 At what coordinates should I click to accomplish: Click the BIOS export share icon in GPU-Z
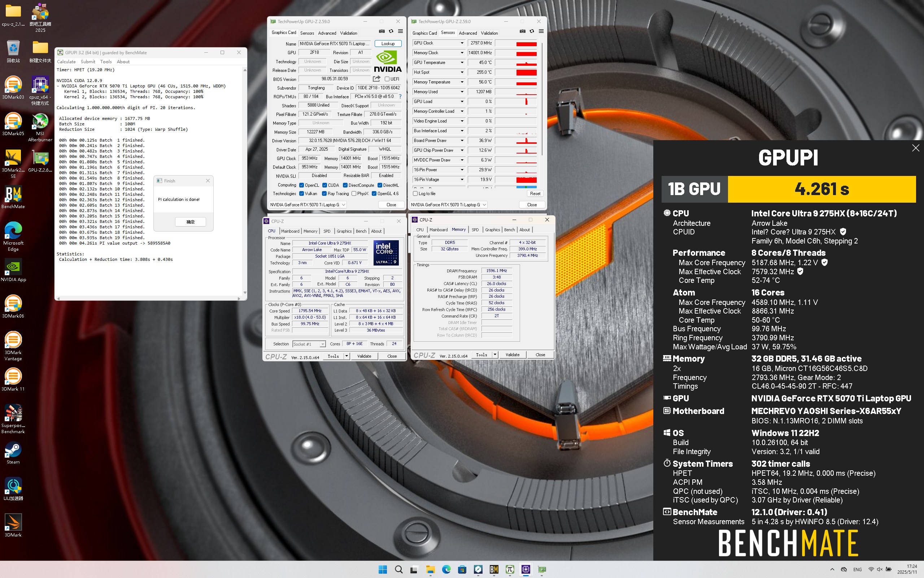pos(376,79)
